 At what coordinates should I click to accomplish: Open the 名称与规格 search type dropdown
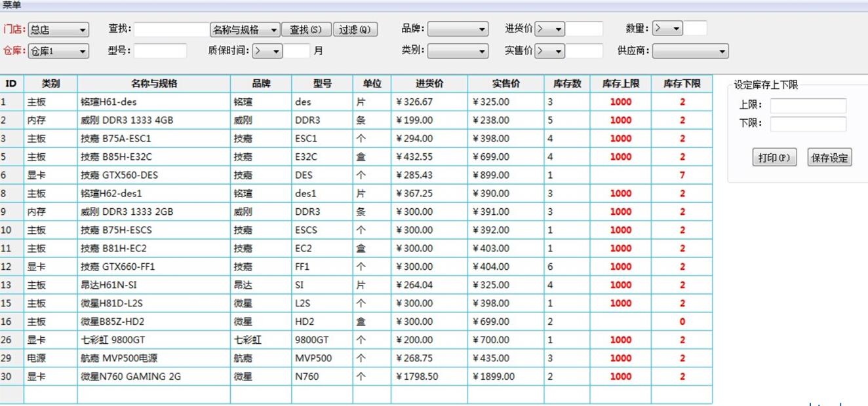[245, 29]
